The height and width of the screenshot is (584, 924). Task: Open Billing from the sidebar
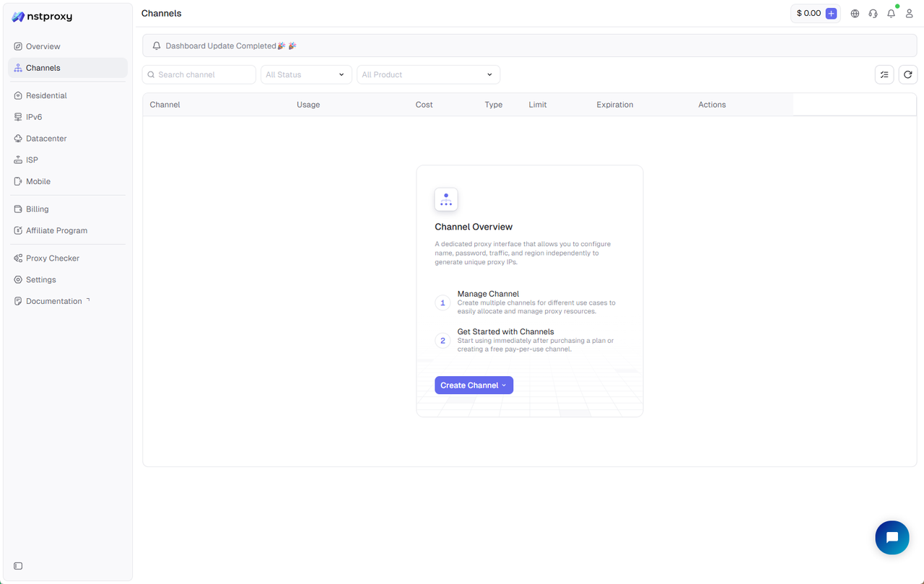[x=38, y=209]
